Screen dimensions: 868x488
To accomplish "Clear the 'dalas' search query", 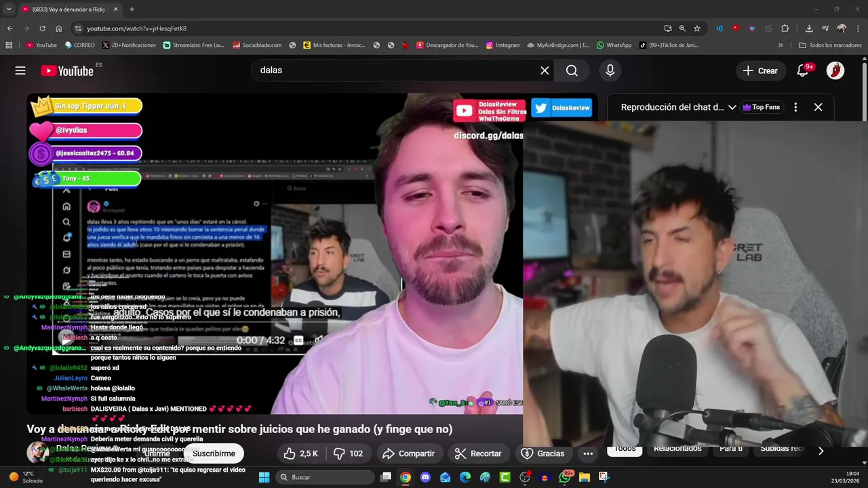I will point(545,70).
